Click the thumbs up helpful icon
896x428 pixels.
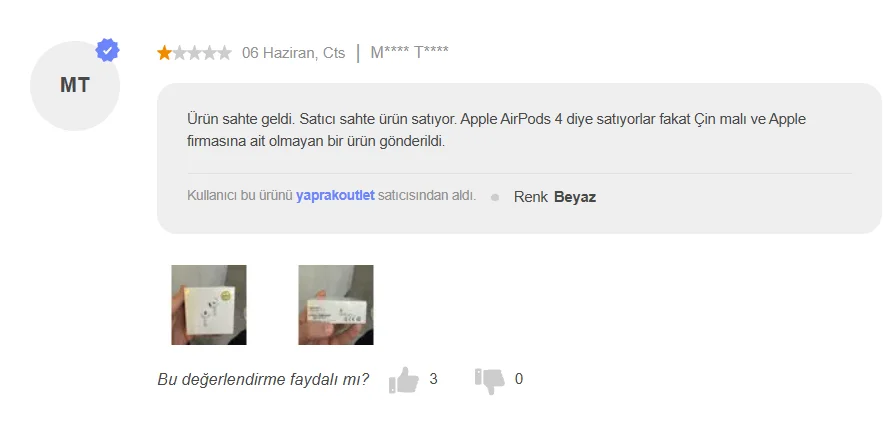tap(403, 380)
